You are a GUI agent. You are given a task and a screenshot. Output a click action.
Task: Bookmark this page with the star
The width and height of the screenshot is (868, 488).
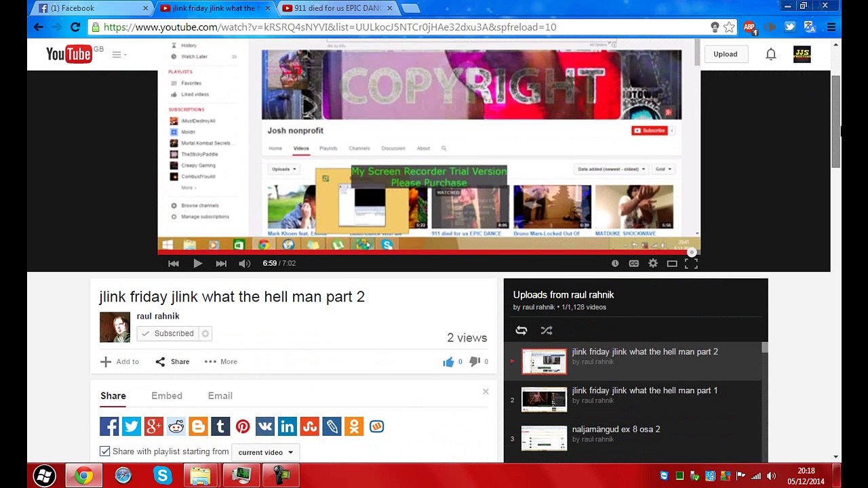[729, 27]
